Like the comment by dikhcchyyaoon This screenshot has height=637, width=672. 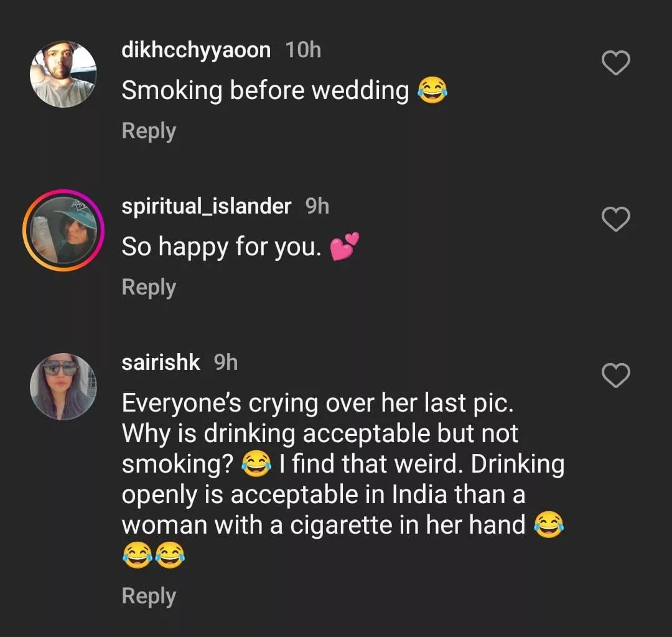pyautogui.click(x=616, y=63)
